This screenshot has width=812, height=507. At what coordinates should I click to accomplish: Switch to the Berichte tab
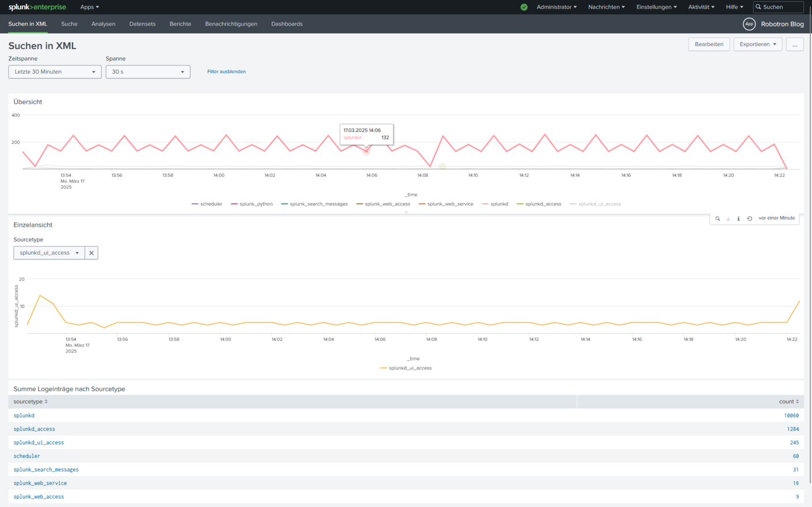180,24
